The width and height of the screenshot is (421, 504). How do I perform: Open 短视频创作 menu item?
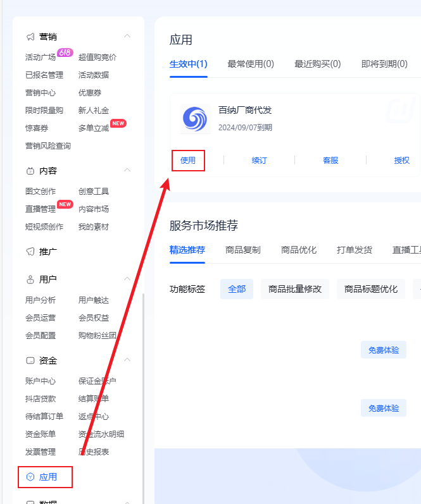click(x=44, y=227)
